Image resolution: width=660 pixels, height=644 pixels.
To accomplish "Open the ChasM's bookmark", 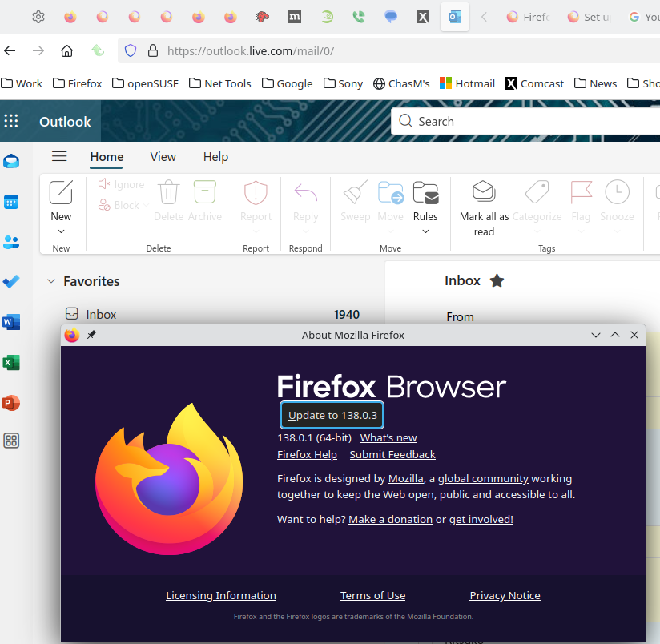I will 401,83.
